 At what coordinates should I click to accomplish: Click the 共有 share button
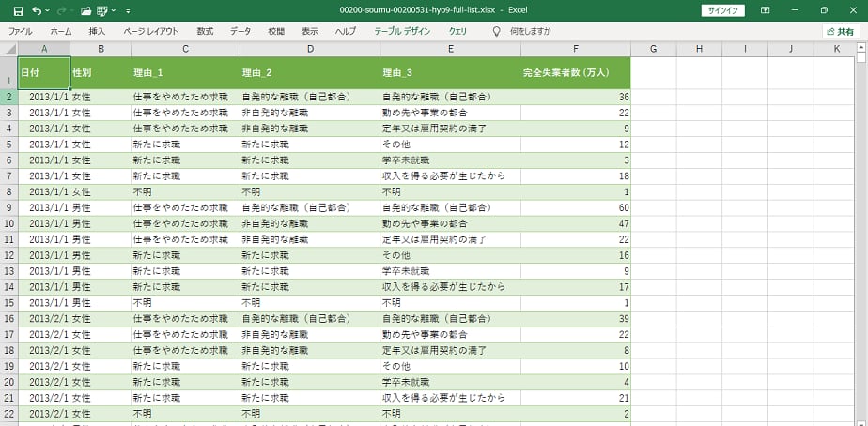coord(841,32)
